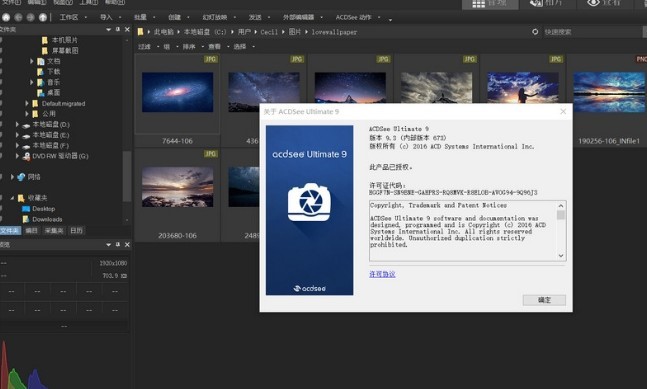The width and height of the screenshot is (647, 389).
Task: Switch to the 日历 tab
Action: [76, 231]
